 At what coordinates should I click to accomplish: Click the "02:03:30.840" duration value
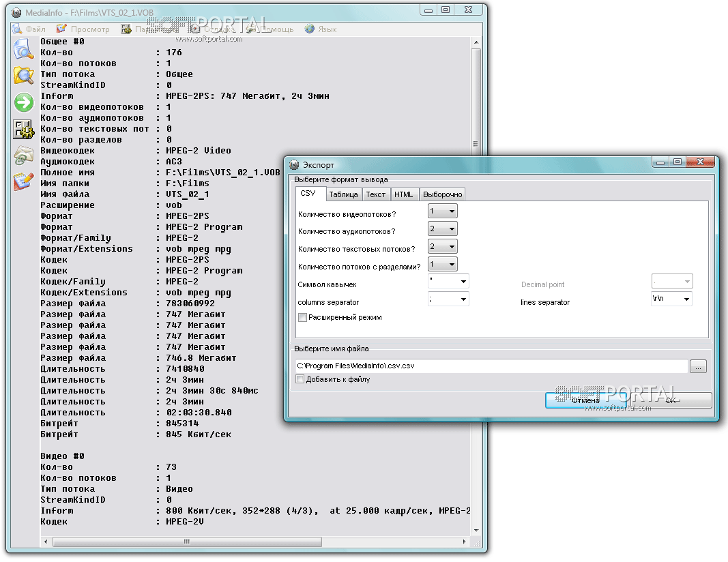pyautogui.click(x=199, y=412)
